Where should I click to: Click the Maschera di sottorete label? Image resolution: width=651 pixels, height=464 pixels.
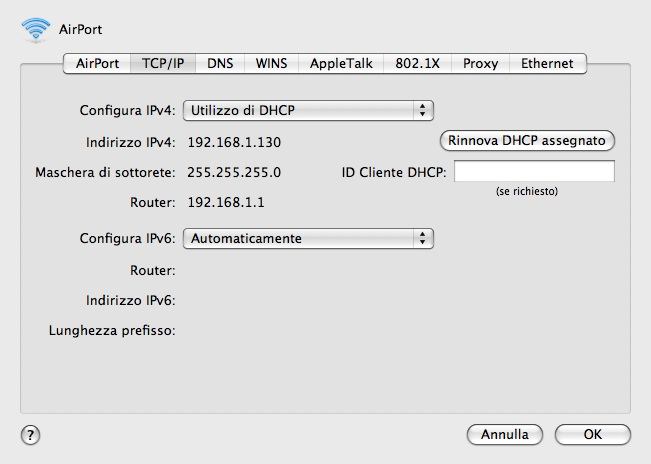(105, 172)
